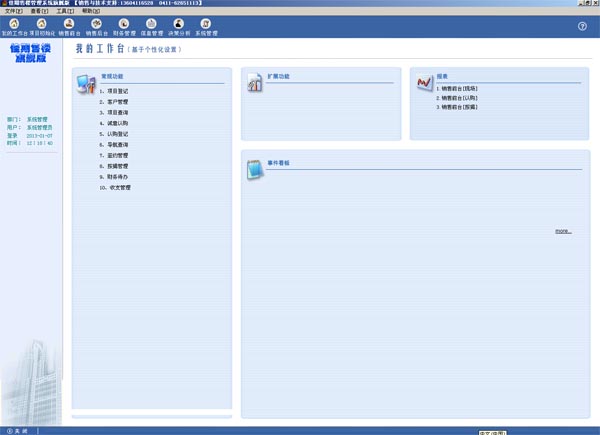
Task: Open 我的工作台 in the toolbar
Action: pos(14,28)
